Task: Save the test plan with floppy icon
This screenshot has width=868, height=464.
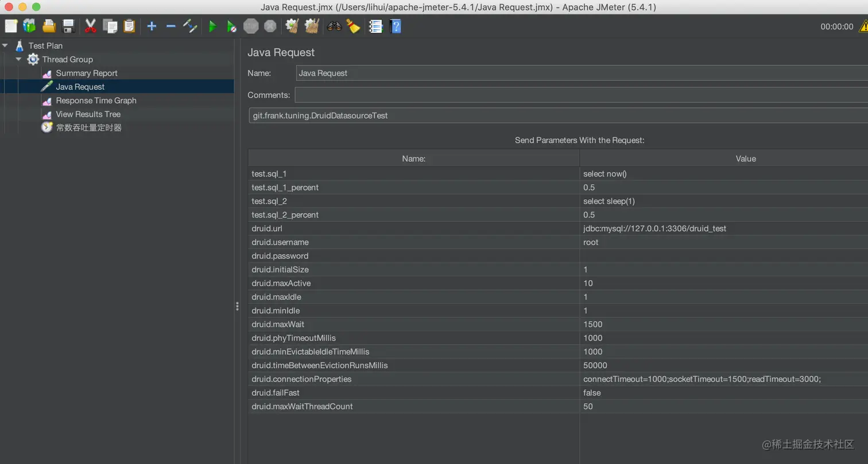Action: point(68,26)
